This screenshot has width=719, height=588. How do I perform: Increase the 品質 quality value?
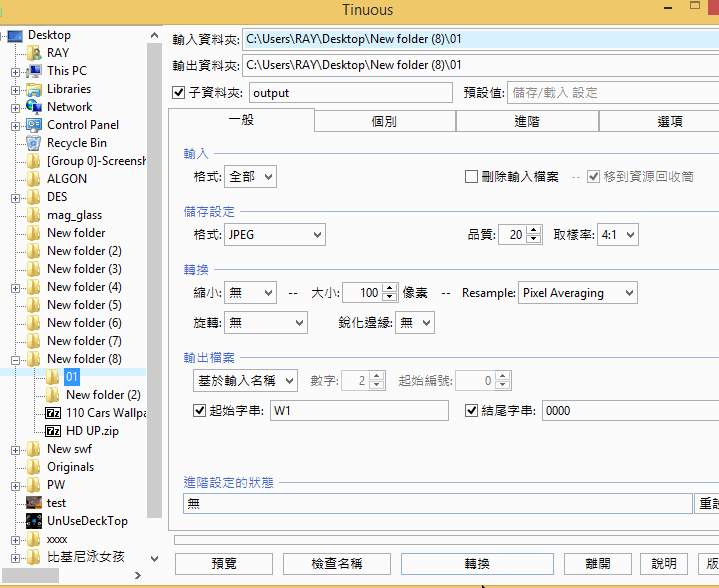[534, 230]
